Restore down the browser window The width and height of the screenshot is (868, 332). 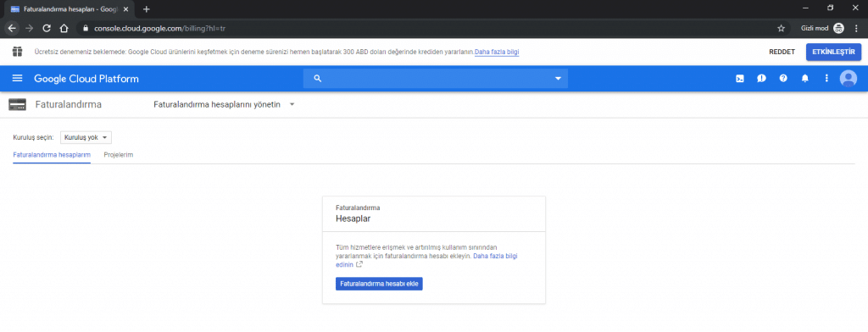(830, 8)
